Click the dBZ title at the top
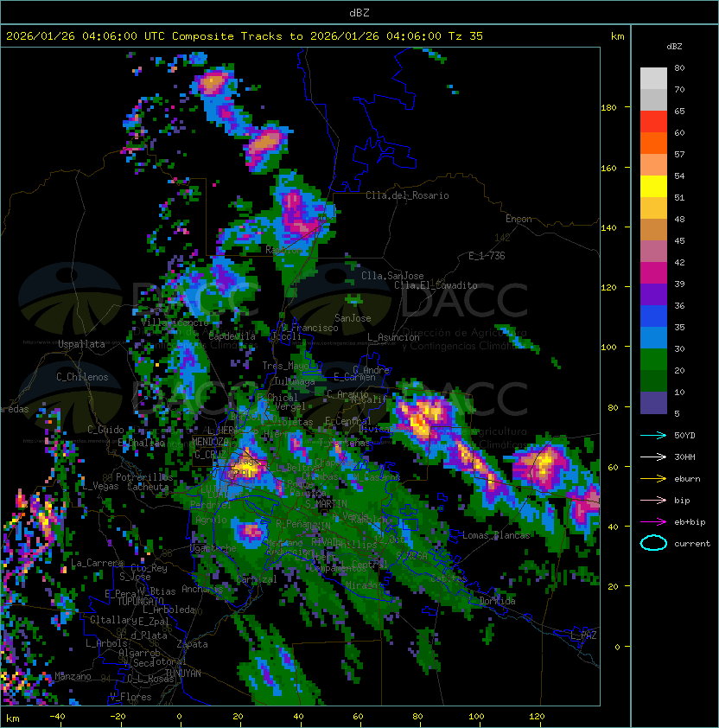The image size is (719, 728). point(359,13)
